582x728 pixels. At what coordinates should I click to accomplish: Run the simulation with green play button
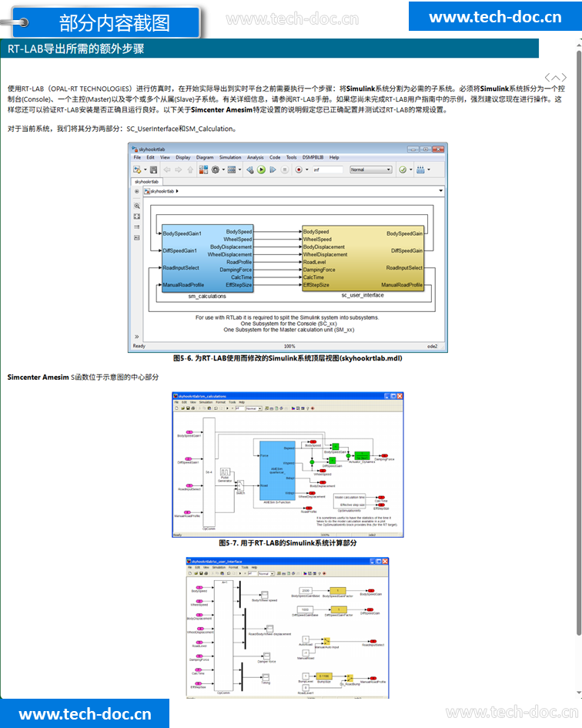(261, 170)
